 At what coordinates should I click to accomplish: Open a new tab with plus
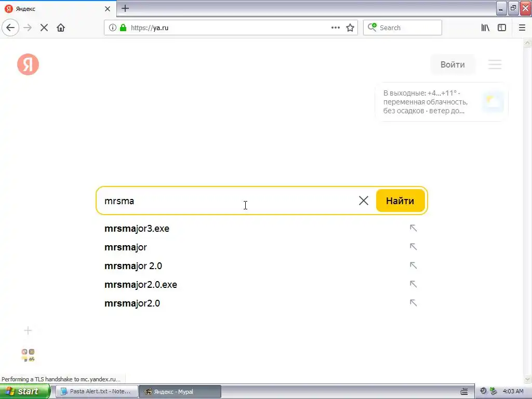click(x=125, y=8)
